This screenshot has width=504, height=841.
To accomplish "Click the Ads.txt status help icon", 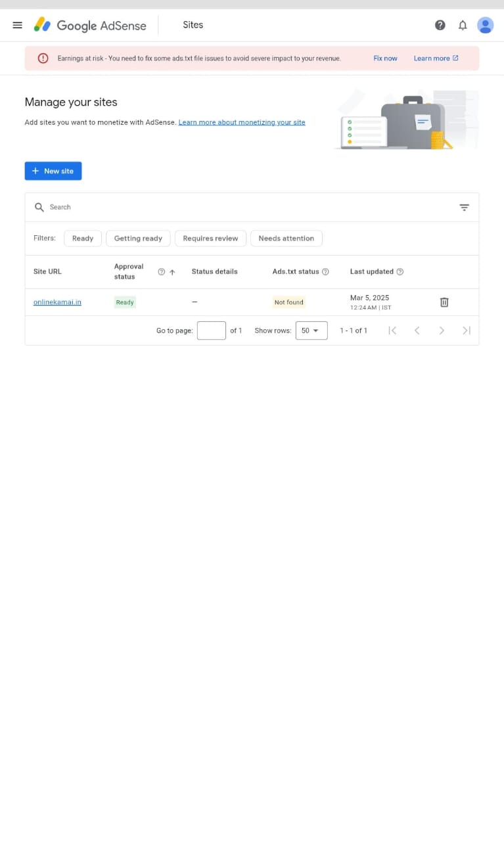I will (x=325, y=272).
